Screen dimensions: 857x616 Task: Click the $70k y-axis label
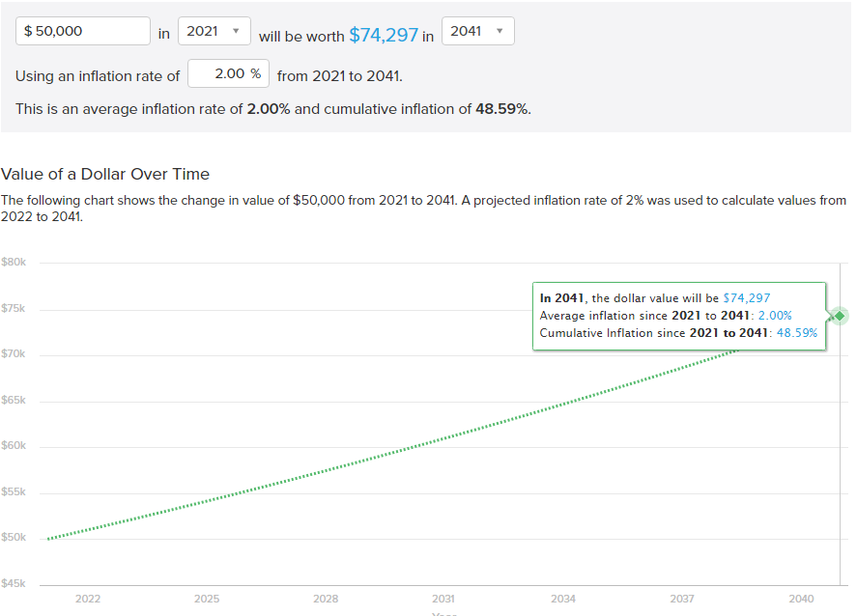(14, 354)
